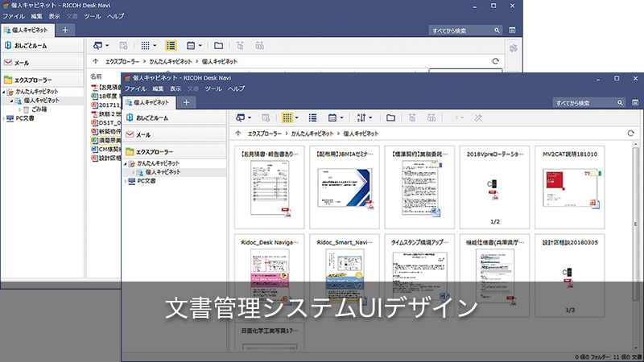The width and height of the screenshot is (644, 362).
Task: Open ヘルプ menu in front window
Action: (236, 88)
